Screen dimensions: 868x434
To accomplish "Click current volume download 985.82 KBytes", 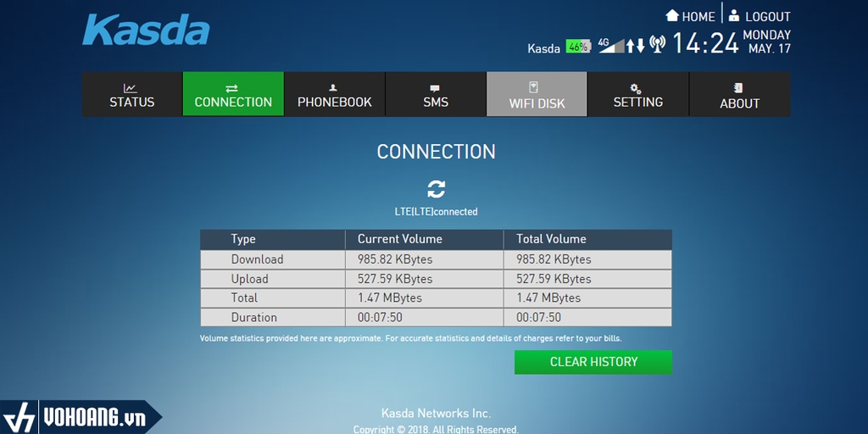I will click(x=395, y=259).
